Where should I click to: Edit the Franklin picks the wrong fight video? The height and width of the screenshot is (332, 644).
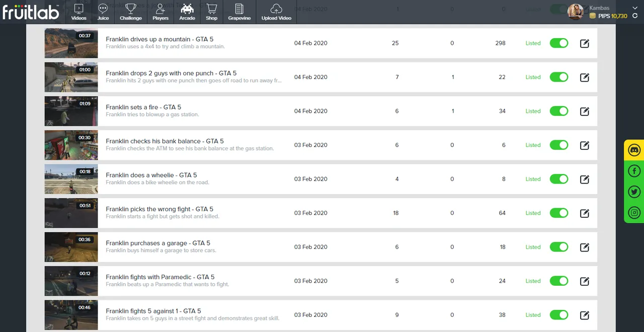[585, 213]
